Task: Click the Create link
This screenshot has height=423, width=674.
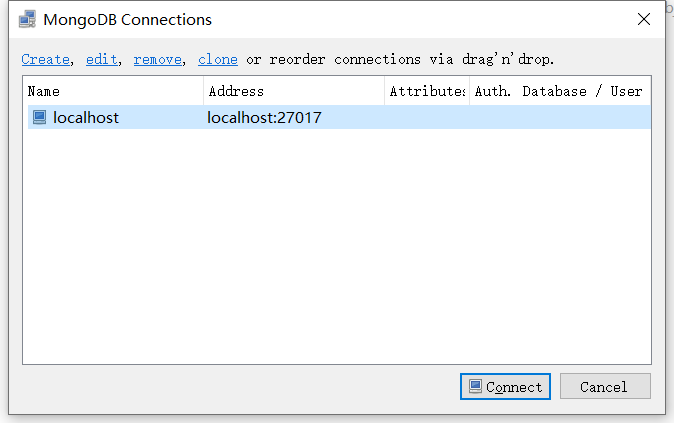Action: pos(45,59)
